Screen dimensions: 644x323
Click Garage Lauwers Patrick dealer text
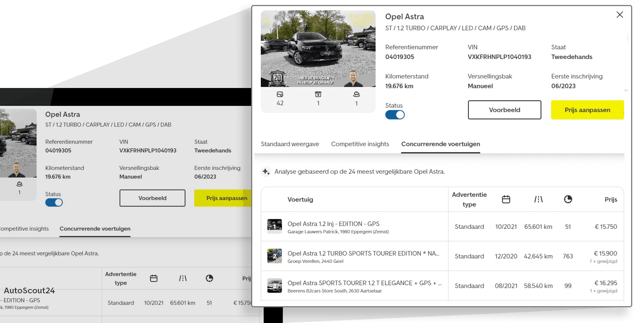(x=338, y=232)
